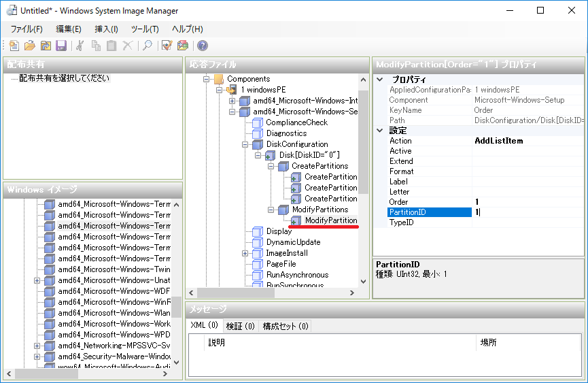Expand amd64_Networking-MPSSVC-Sv node
Viewport: 588px width, 383px height.
(37, 346)
